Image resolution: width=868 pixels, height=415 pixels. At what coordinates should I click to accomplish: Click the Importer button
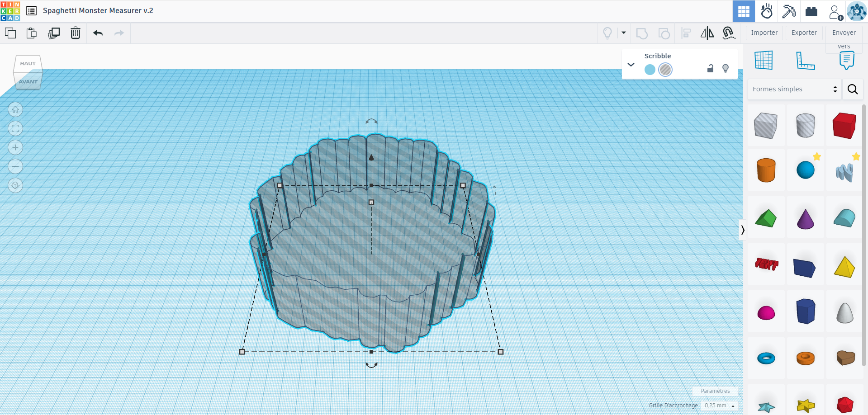pyautogui.click(x=764, y=33)
